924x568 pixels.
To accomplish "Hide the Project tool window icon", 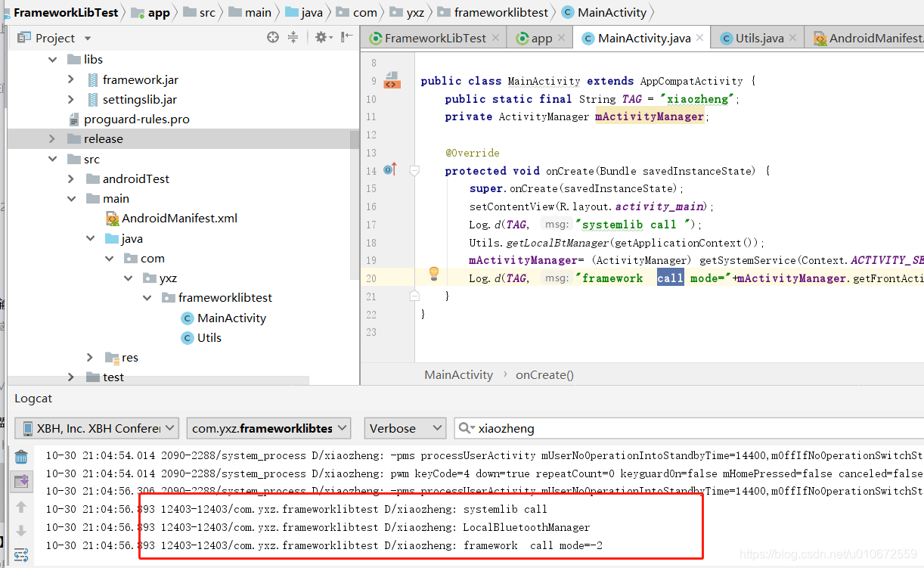I will click(342, 38).
